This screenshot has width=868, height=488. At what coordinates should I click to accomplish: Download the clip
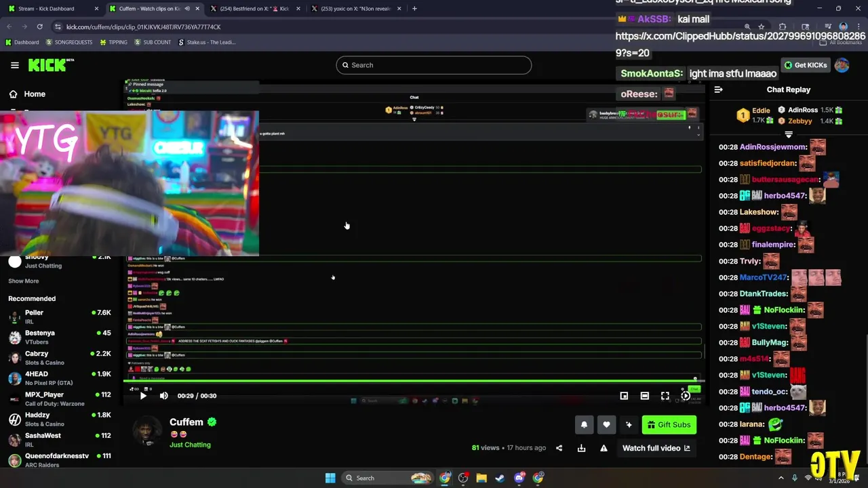tap(581, 448)
